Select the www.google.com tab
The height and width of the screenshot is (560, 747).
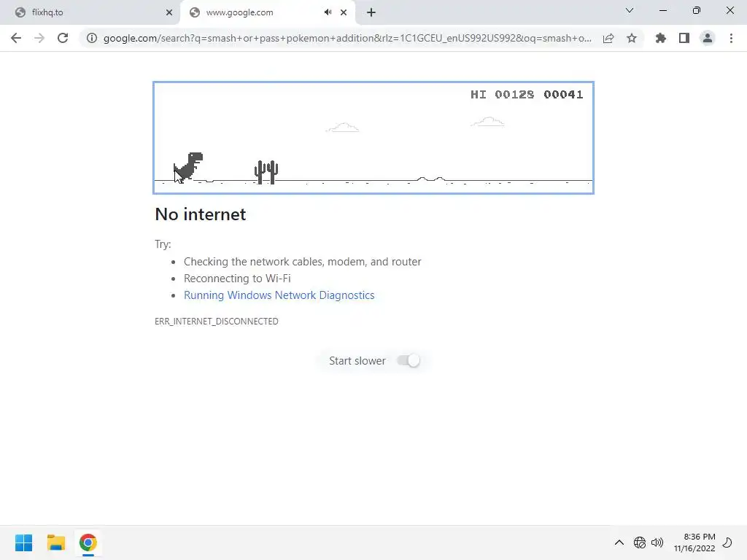(268, 12)
